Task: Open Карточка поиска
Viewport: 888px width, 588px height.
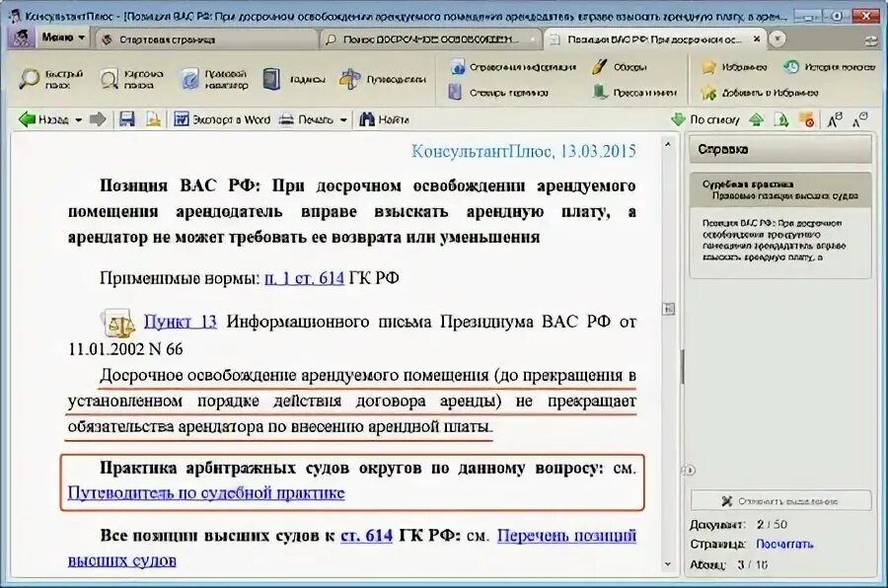Action: point(131,79)
